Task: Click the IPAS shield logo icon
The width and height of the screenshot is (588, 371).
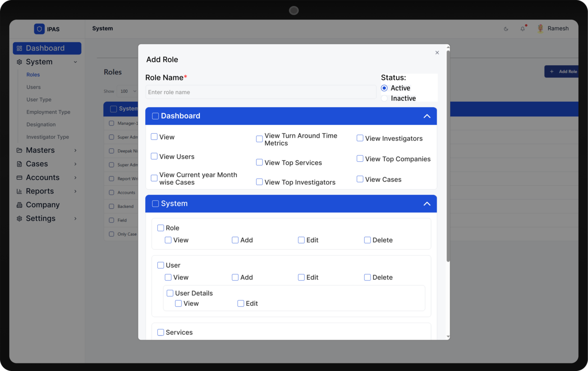Action: 39,29
